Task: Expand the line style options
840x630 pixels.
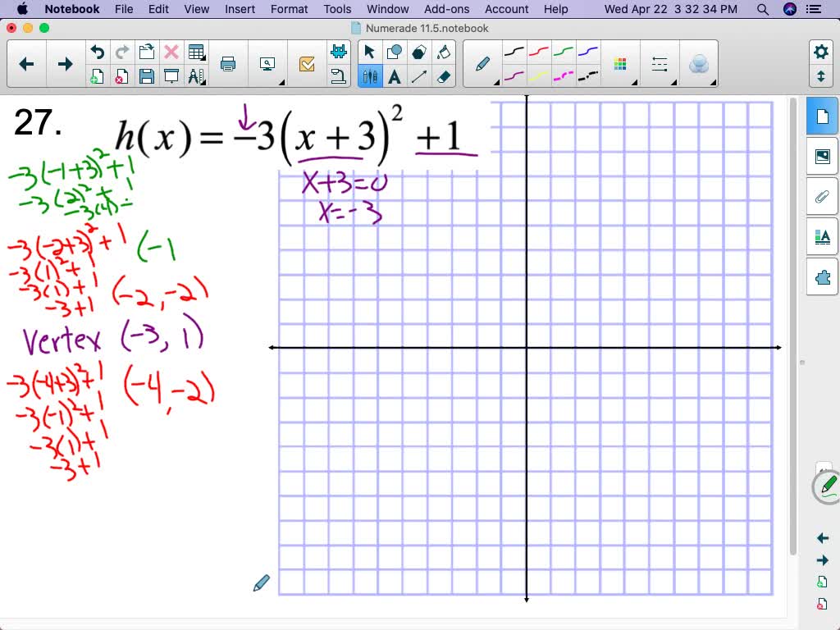Action: pyautogui.click(x=674, y=82)
